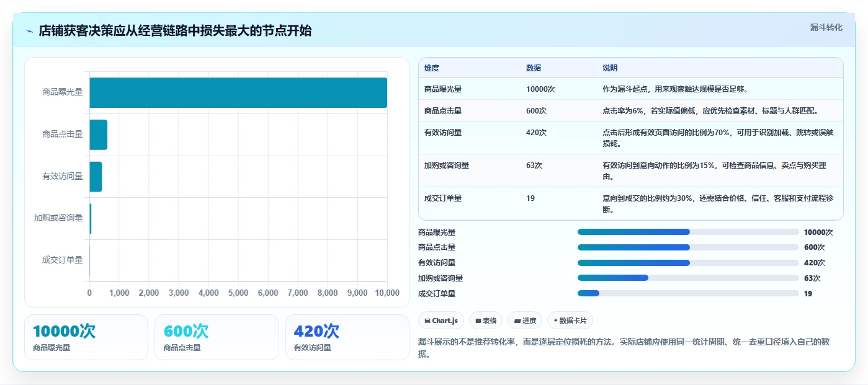Click the 10000次 value beside the progress bar
This screenshot has width=868, height=385.
pyautogui.click(x=818, y=232)
